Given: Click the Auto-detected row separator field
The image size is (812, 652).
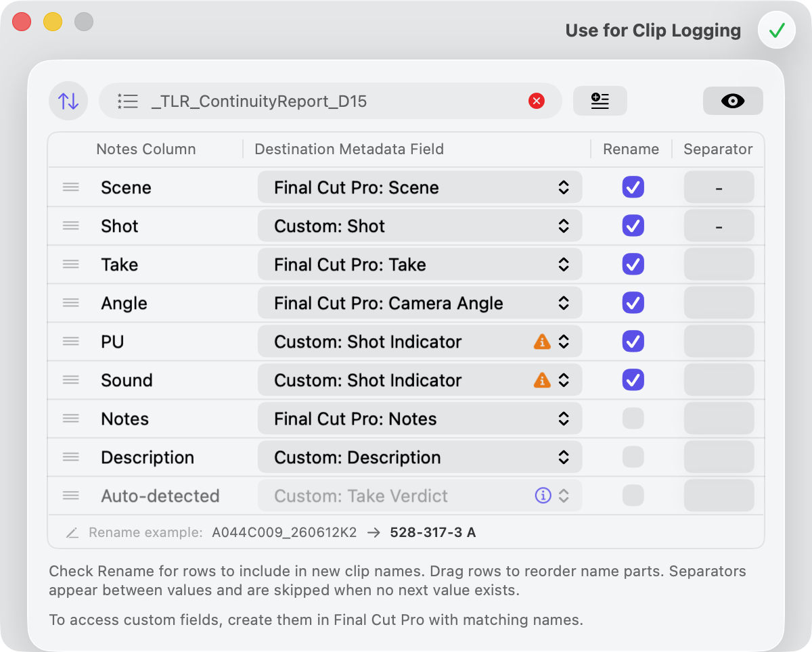Looking at the screenshot, I should tap(719, 496).
